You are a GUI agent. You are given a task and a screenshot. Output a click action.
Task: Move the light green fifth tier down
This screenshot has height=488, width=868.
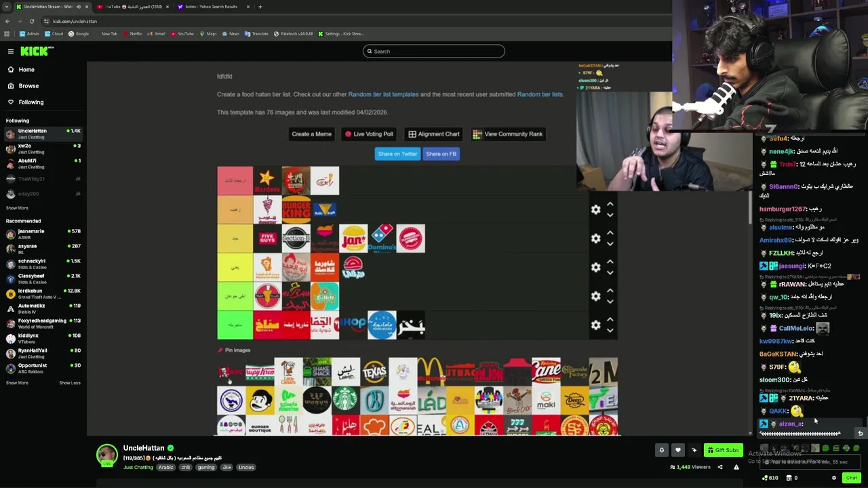610,302
